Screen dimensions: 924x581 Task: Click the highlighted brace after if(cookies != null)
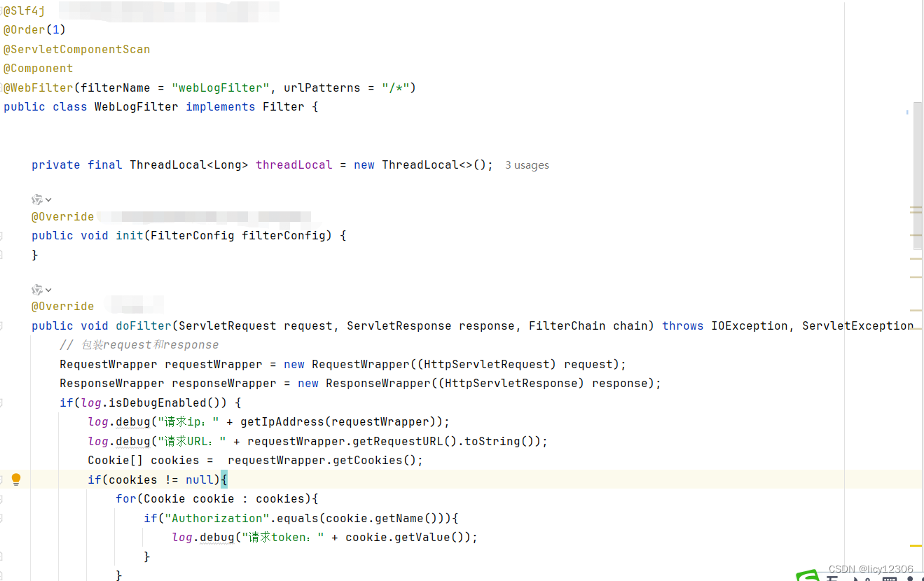(x=224, y=479)
